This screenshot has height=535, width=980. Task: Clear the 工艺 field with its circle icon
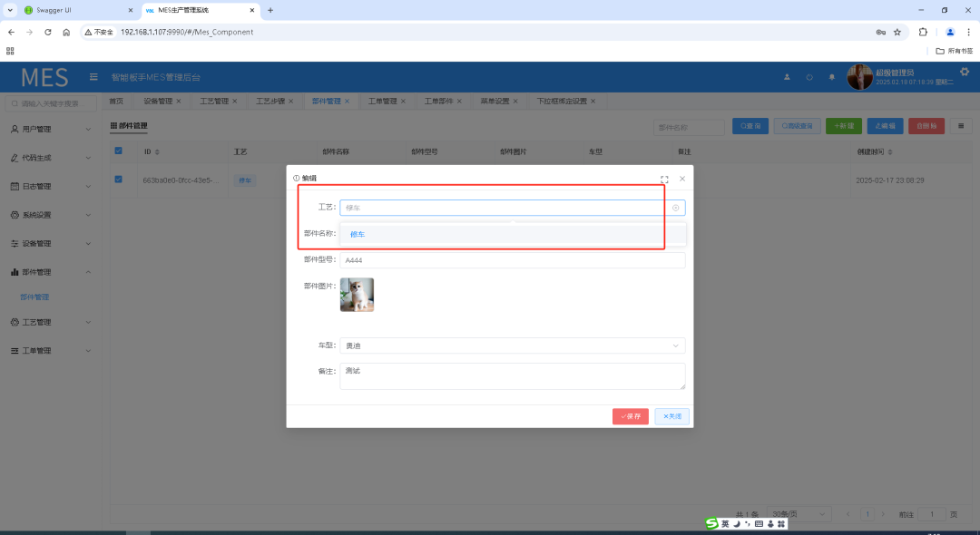coord(675,208)
